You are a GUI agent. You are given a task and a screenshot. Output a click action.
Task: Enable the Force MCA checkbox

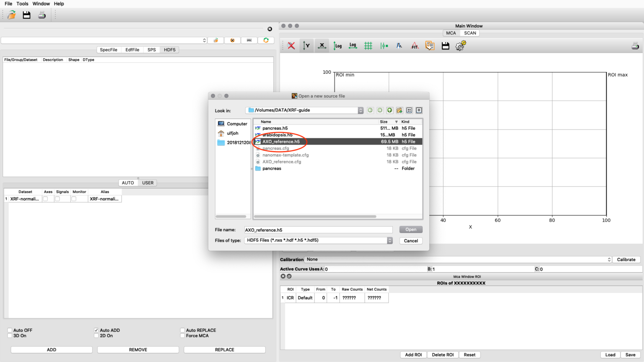[183, 336]
